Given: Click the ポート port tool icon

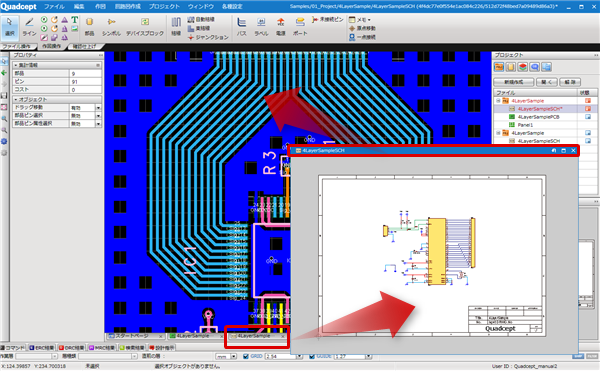Looking at the screenshot, I should click(300, 27).
